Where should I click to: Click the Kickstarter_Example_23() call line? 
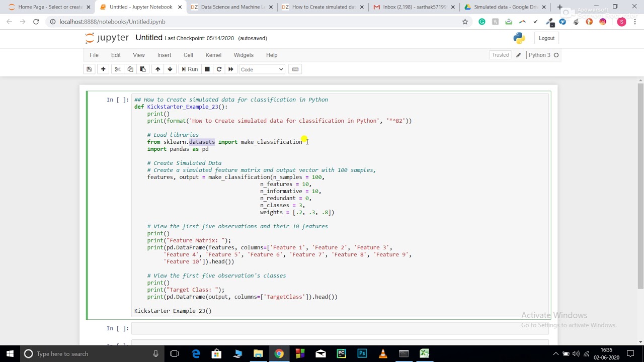[173, 311]
